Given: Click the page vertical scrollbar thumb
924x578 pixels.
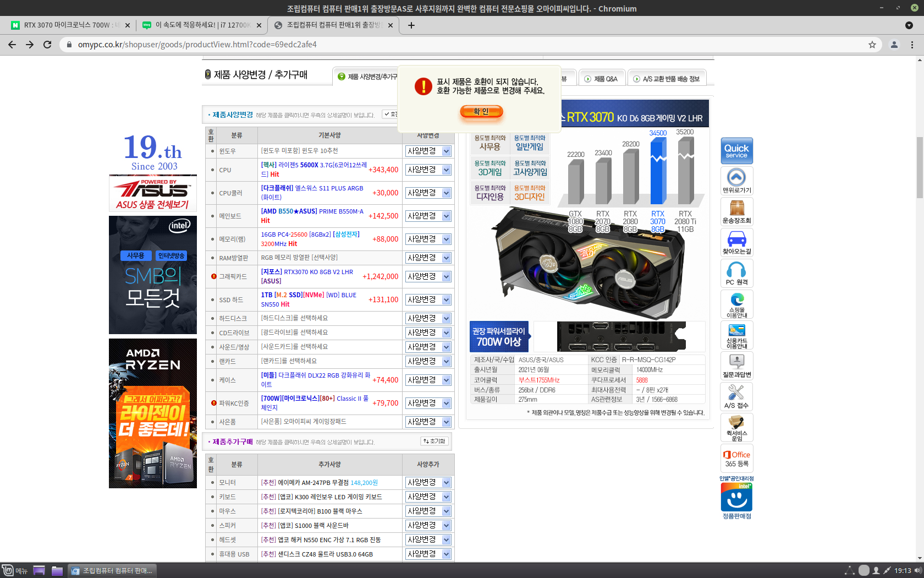Looking at the screenshot, I should click(920, 167).
